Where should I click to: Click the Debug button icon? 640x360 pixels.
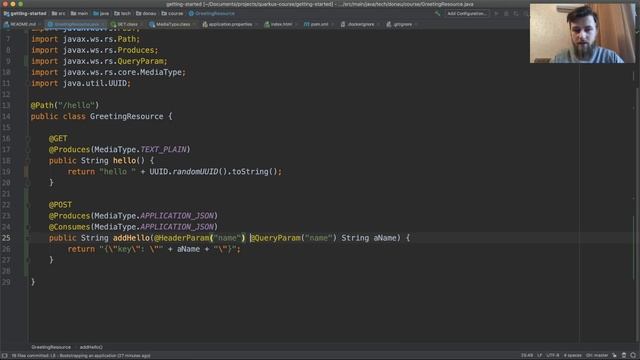(506, 13)
